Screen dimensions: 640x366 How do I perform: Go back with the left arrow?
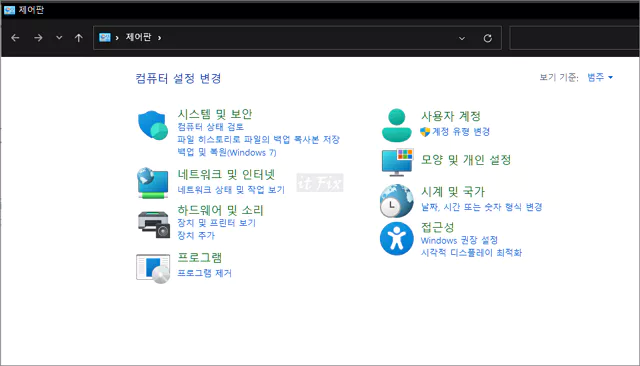click(x=16, y=38)
